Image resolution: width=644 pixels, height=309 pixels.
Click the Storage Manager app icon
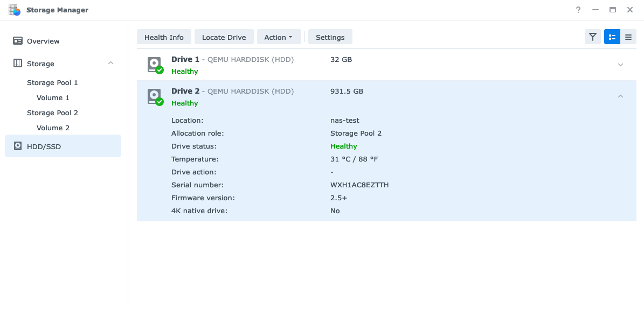[14, 10]
